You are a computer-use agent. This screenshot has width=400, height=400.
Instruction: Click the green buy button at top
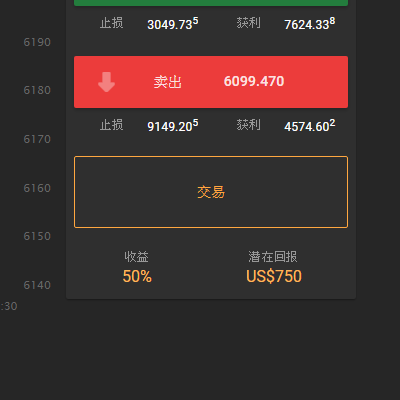(211, 3)
